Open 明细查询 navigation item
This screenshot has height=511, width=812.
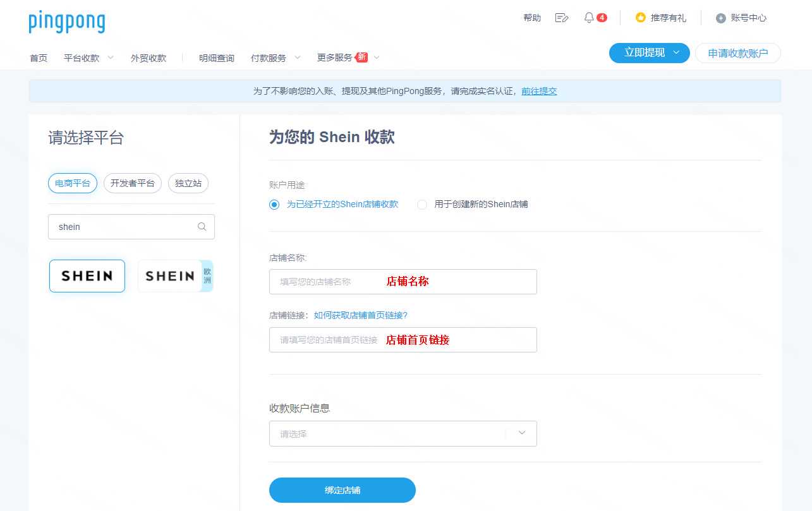217,58
